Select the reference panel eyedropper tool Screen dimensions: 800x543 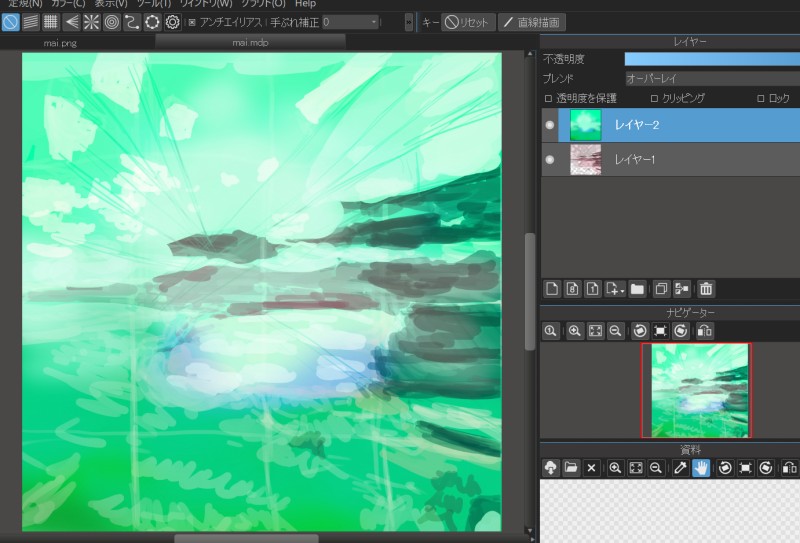[680, 467]
